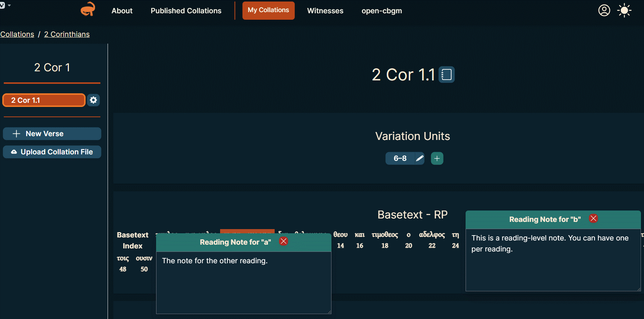The height and width of the screenshot is (319, 644).
Task: Toggle light/dark theme sun icon
Action: click(624, 10)
